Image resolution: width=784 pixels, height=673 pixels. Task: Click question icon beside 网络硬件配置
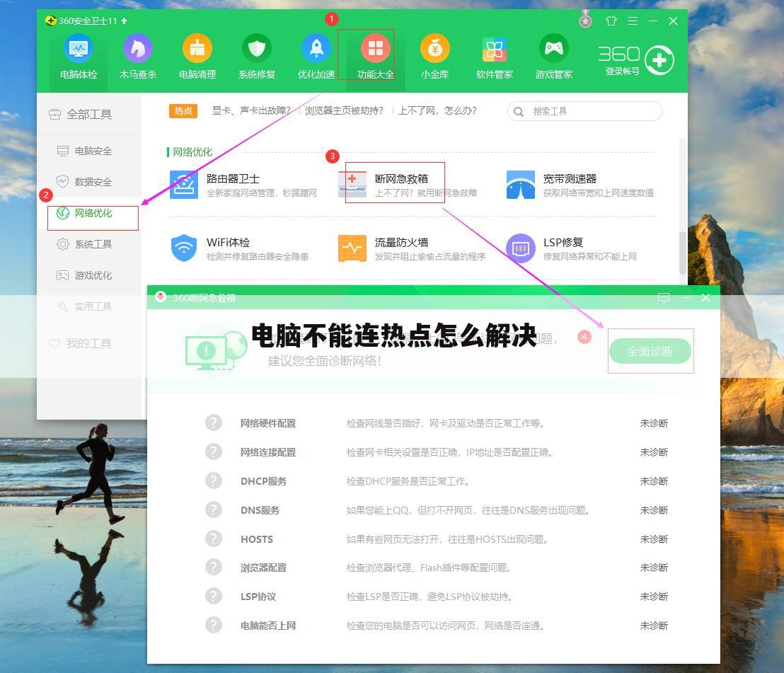pyautogui.click(x=214, y=423)
